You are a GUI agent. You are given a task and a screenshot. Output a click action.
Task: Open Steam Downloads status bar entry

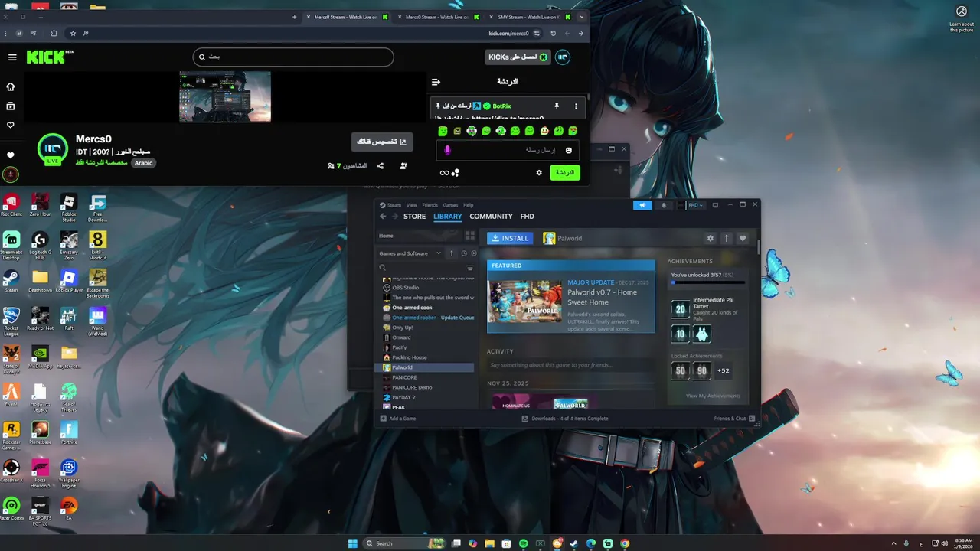pyautogui.click(x=565, y=419)
